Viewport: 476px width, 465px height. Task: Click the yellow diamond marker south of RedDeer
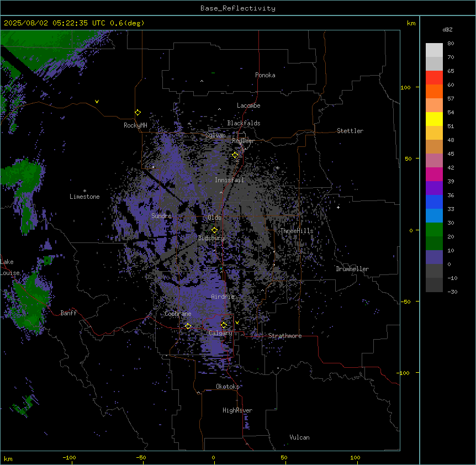235,155
